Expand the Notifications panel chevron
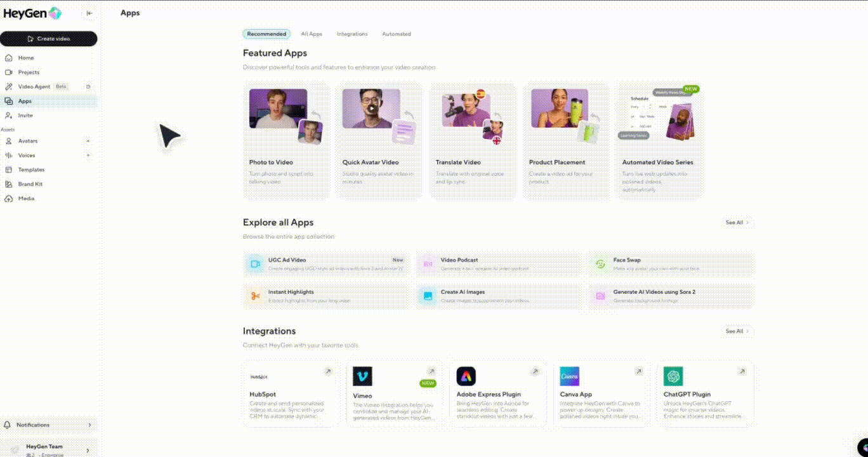The image size is (868, 457). pyautogui.click(x=89, y=425)
